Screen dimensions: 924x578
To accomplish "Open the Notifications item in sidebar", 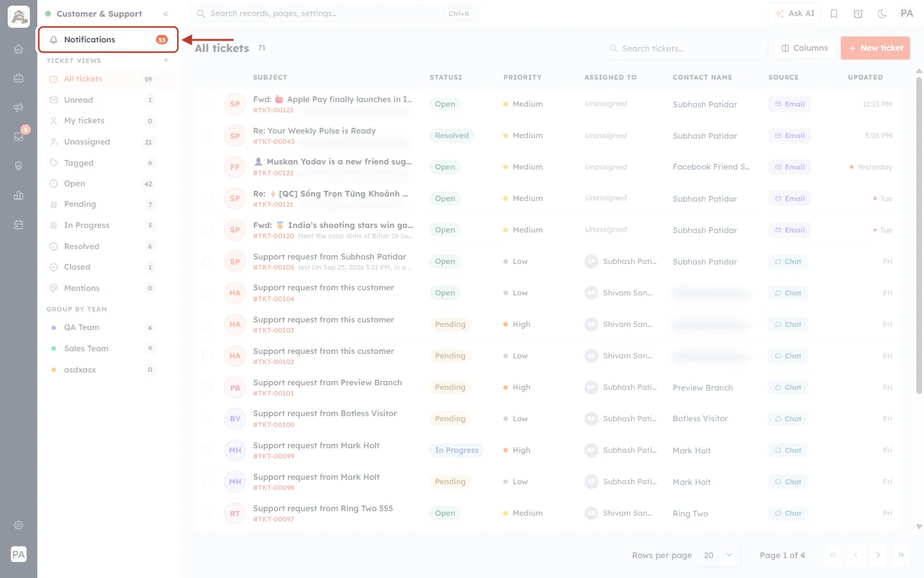I will 108,40.
